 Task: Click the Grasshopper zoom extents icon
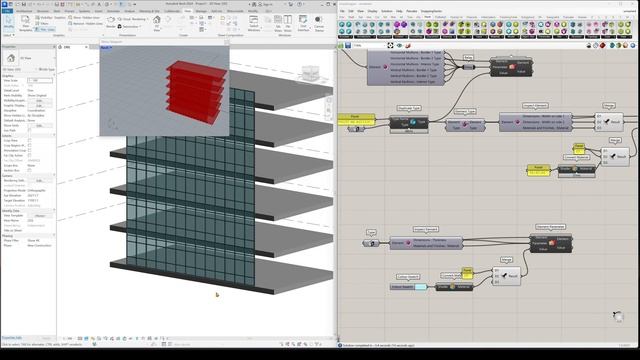point(391,46)
